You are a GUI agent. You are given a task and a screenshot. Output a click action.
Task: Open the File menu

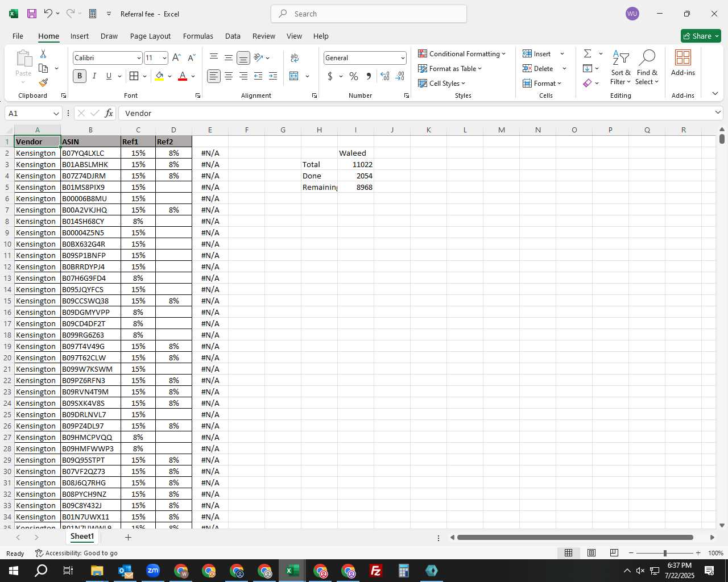[x=18, y=36]
